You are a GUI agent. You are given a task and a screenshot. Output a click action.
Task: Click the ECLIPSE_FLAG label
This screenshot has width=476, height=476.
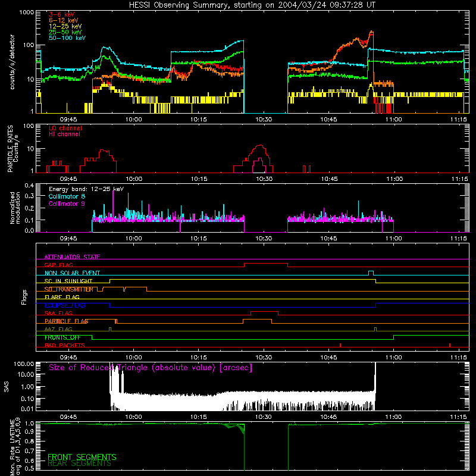point(65,305)
